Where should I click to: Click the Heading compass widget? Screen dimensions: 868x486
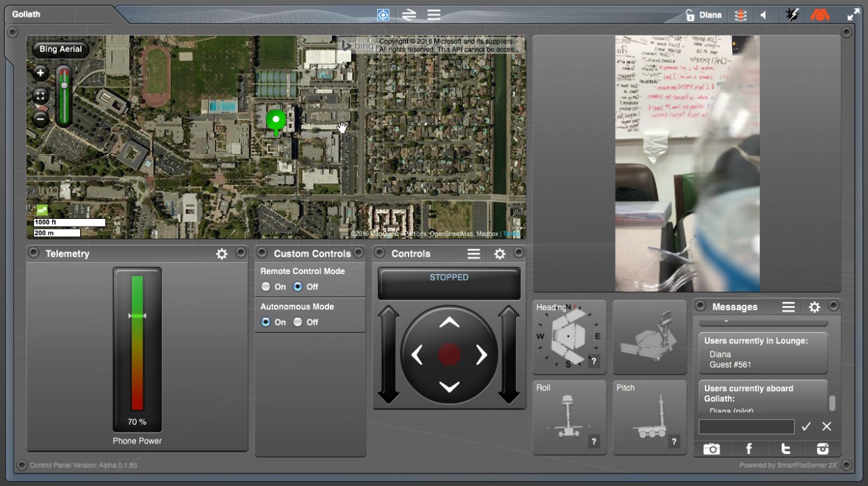569,337
